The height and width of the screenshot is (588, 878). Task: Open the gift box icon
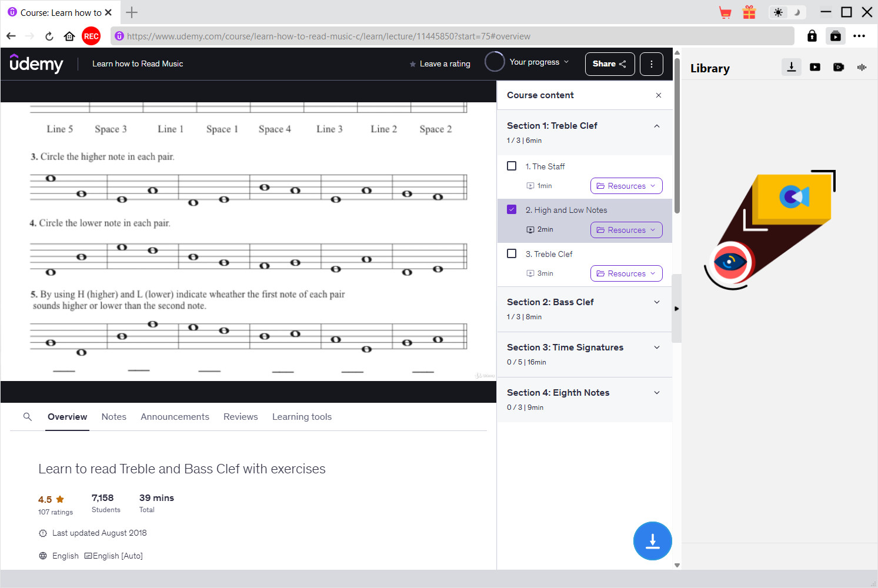749,12
